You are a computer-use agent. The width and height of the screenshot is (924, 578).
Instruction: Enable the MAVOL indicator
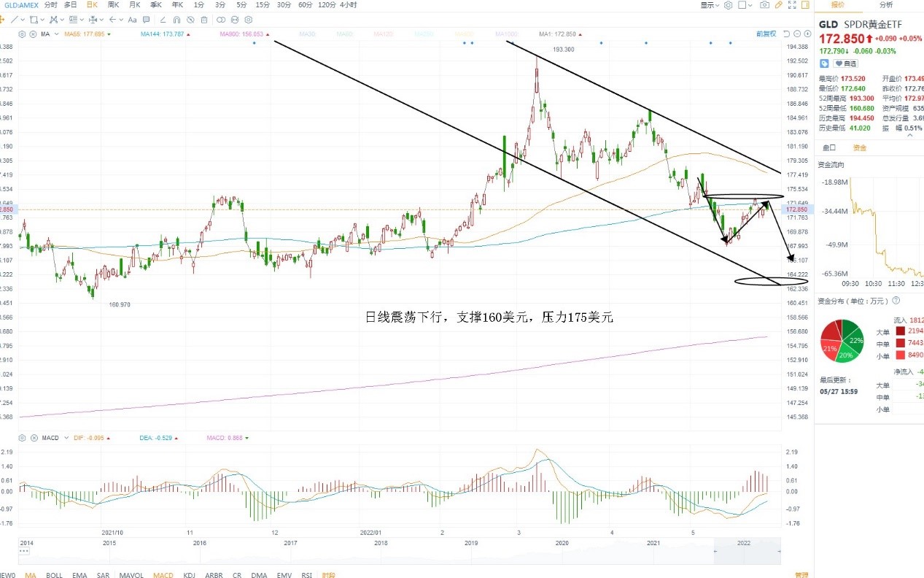[131, 575]
